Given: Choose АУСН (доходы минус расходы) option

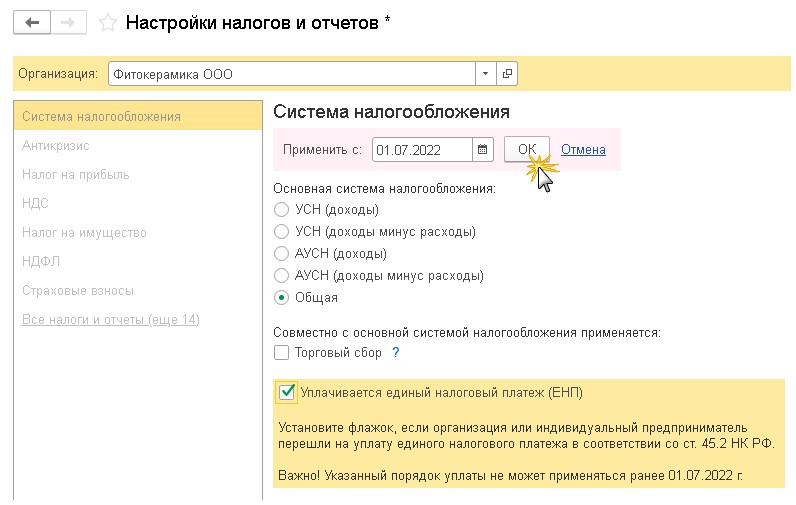Looking at the screenshot, I should [281, 276].
